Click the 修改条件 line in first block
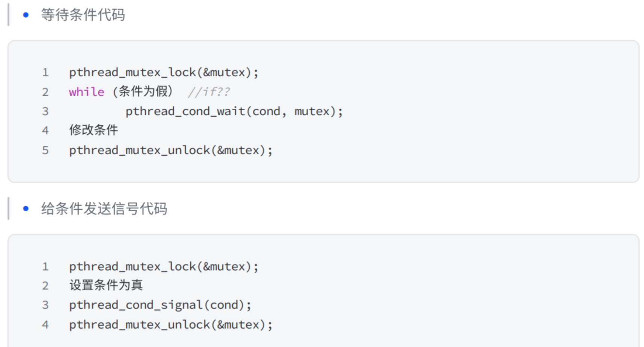The width and height of the screenshot is (644, 347). tap(94, 130)
